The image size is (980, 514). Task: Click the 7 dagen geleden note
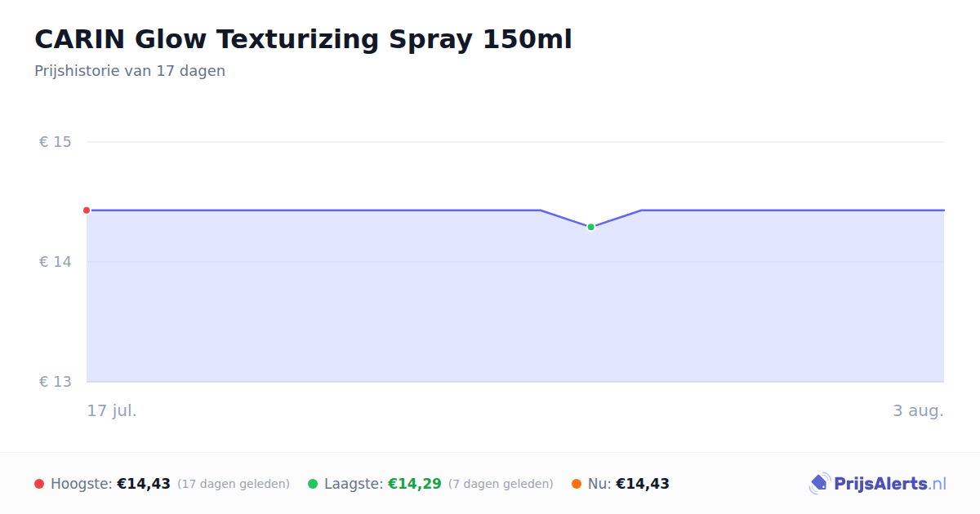(x=501, y=484)
